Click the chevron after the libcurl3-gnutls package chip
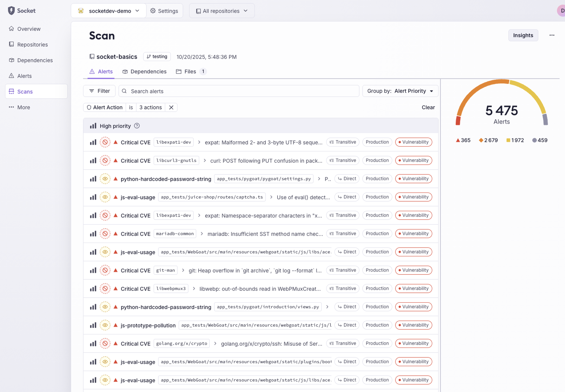 [x=204, y=160]
